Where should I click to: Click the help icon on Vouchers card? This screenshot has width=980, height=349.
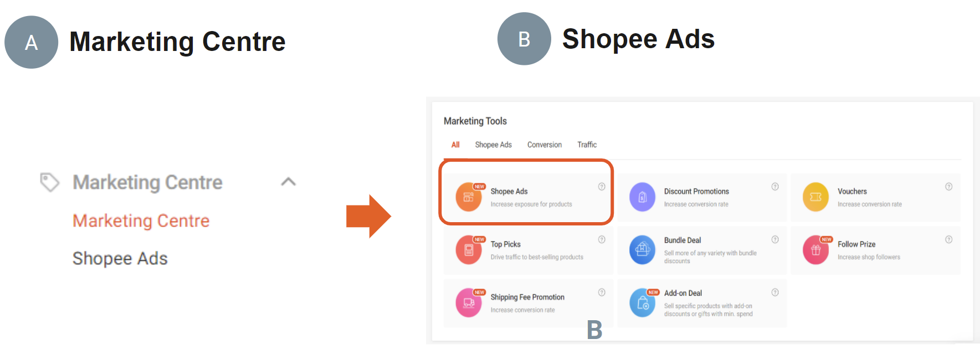(949, 187)
